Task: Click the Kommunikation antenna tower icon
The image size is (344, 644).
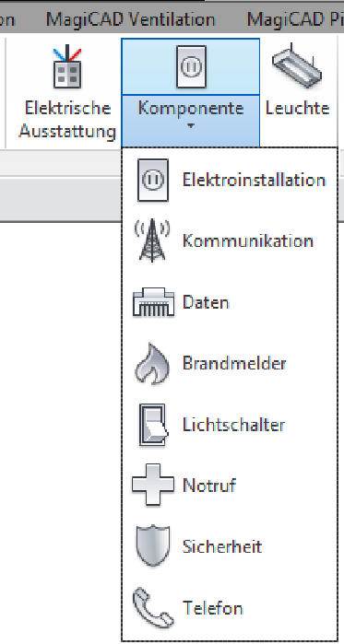Action: (x=152, y=240)
